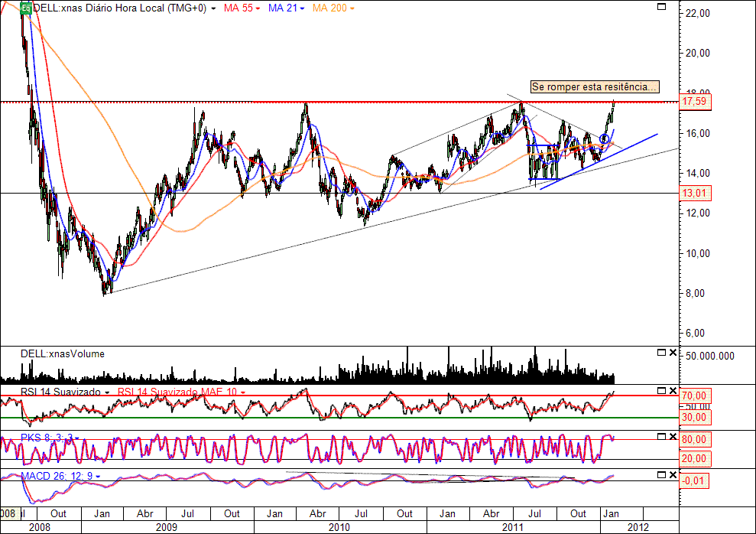Click the 20,00 price axis label
The height and width of the screenshot is (534, 756).
pyautogui.click(x=698, y=53)
